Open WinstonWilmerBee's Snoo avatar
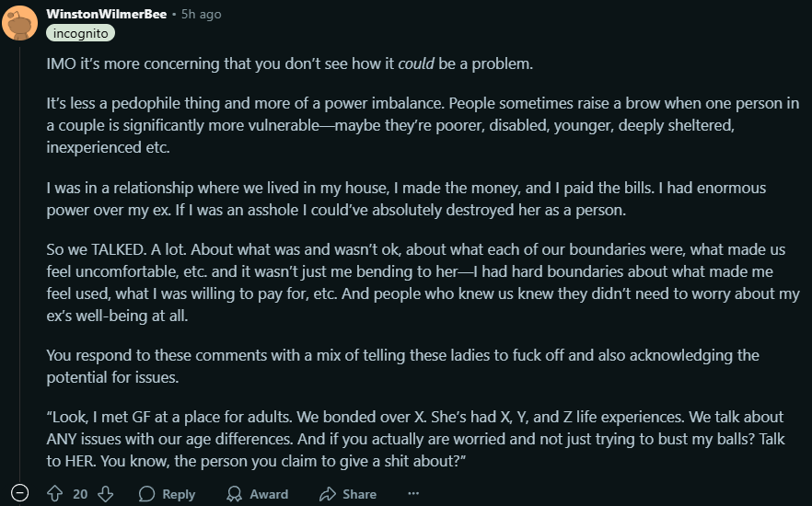The width and height of the screenshot is (812, 506). (19, 23)
